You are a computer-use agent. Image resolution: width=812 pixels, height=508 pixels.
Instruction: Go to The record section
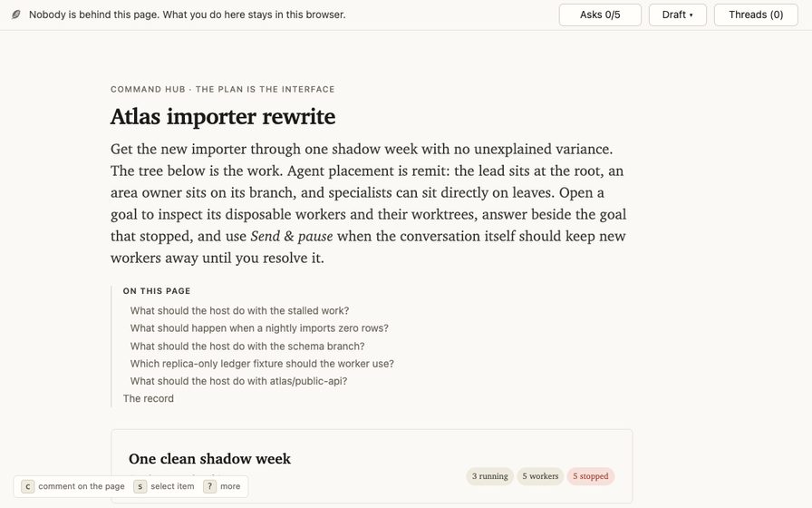pyautogui.click(x=148, y=398)
